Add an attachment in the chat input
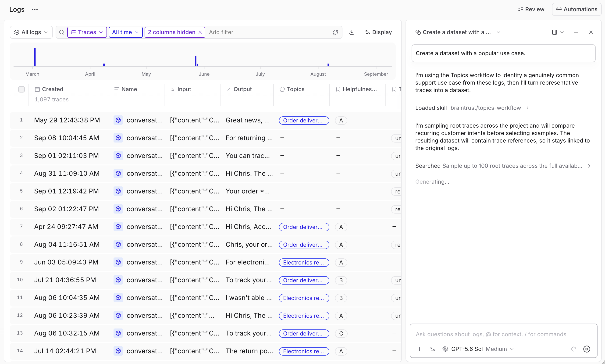Image resolution: width=605 pixels, height=364 pixels. (419, 349)
